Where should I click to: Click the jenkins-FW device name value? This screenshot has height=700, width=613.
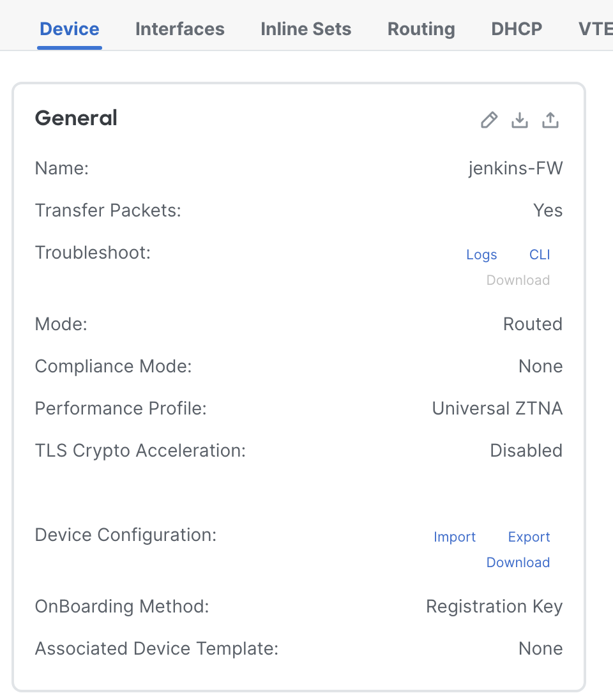pyautogui.click(x=515, y=169)
